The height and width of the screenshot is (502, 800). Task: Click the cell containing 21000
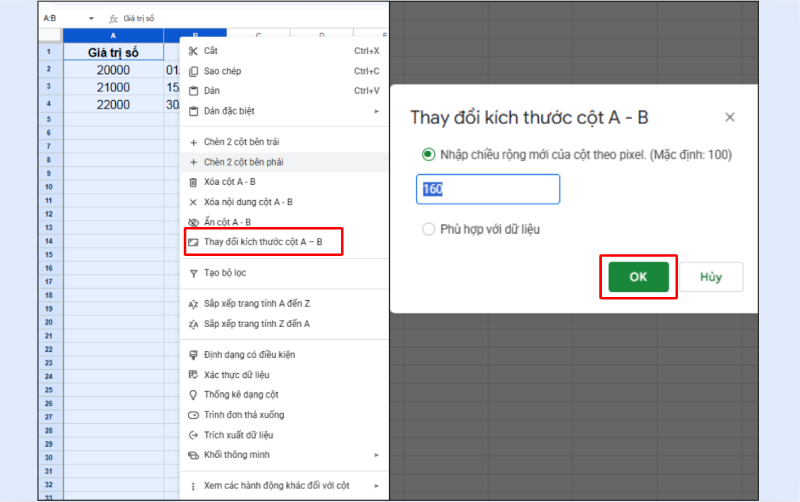tap(113, 87)
